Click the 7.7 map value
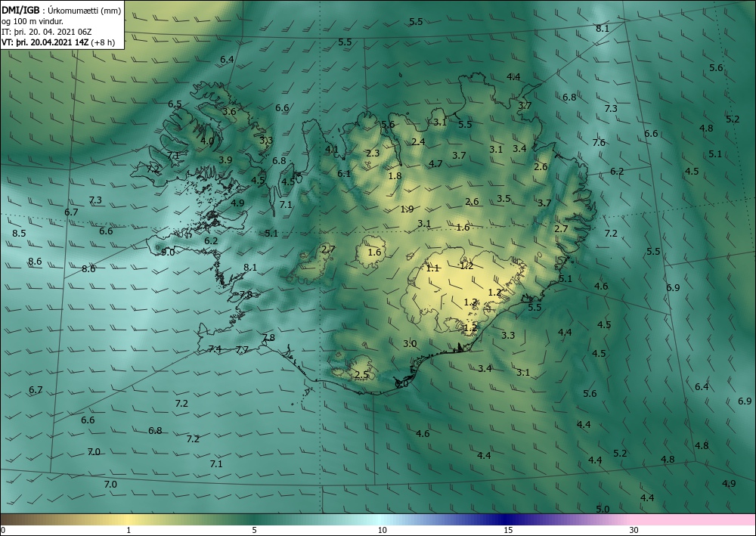This screenshot has width=756, height=536. point(242,350)
